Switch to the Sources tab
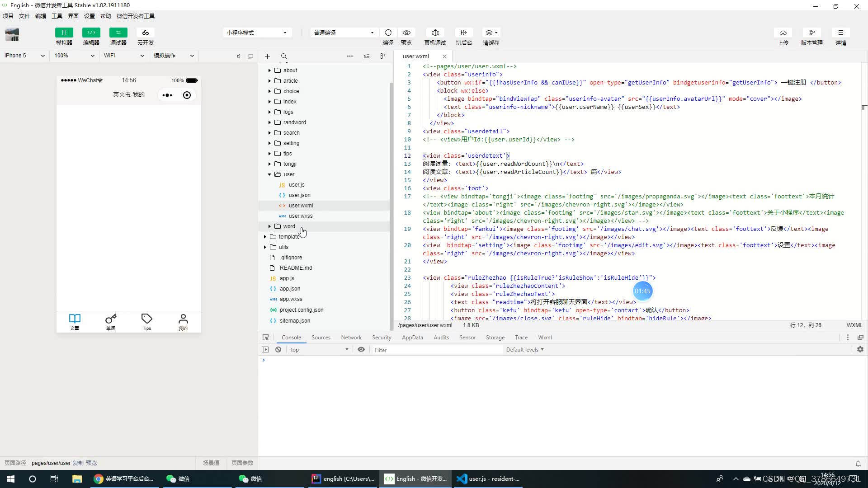This screenshot has height=488, width=868. coord(321,338)
